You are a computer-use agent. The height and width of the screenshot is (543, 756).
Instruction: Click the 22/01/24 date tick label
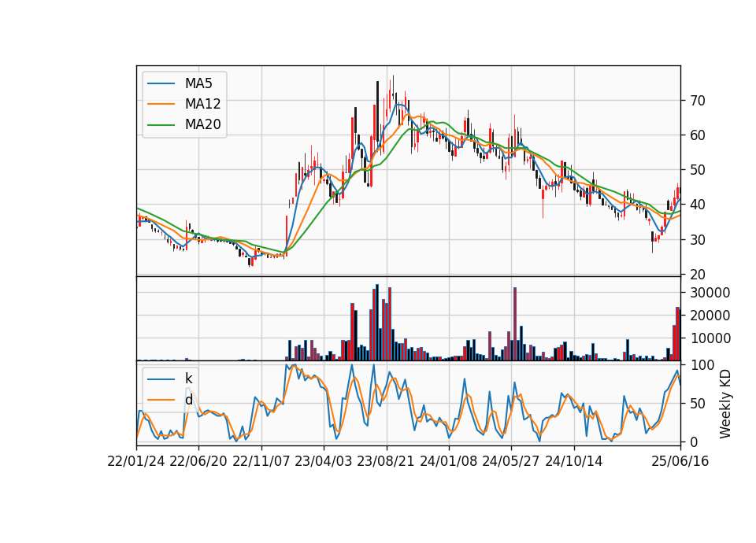tap(136, 461)
